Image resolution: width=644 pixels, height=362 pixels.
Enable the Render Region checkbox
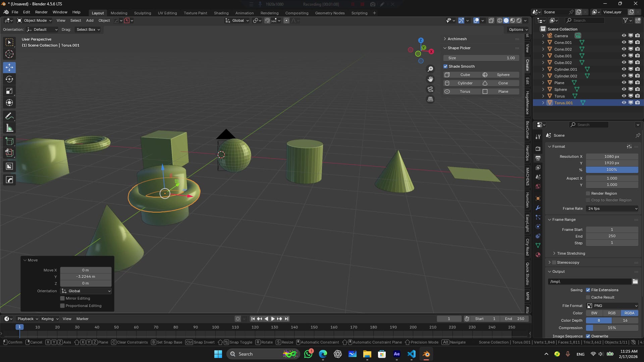588,193
